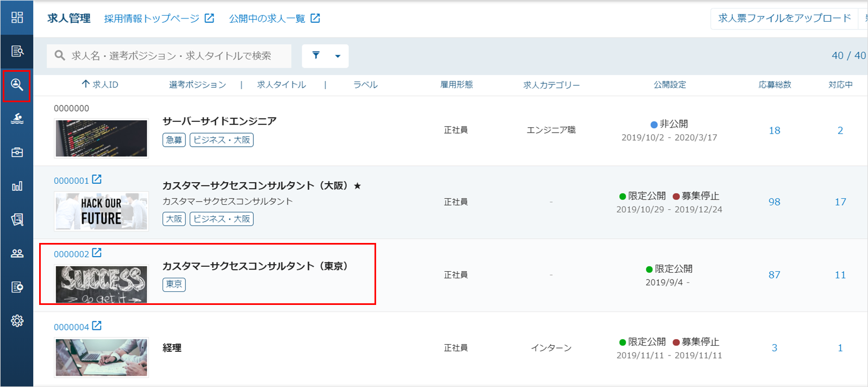Open the 採用情報トップページ link
This screenshot has height=387, width=868.
tap(152, 18)
